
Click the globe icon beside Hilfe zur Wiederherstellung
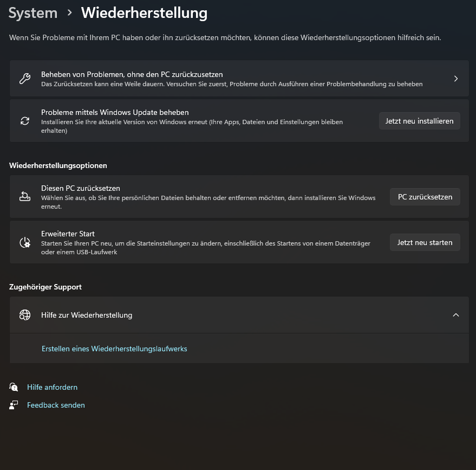(x=25, y=315)
